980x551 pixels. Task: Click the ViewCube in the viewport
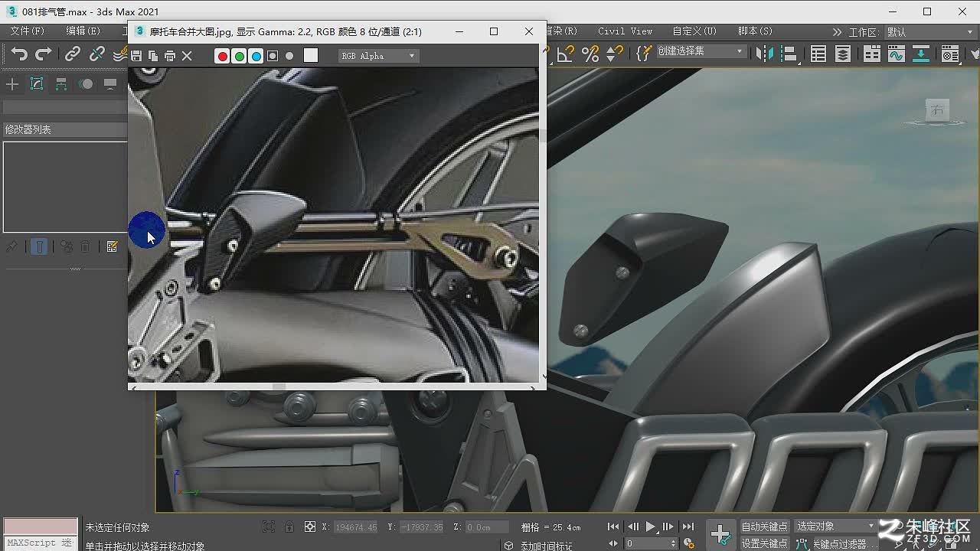(x=937, y=112)
